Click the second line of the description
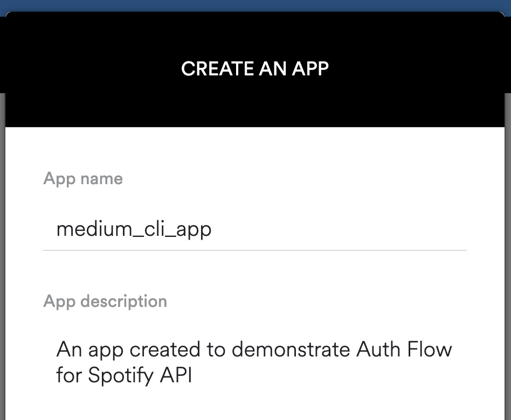511x420 pixels. coord(124,375)
